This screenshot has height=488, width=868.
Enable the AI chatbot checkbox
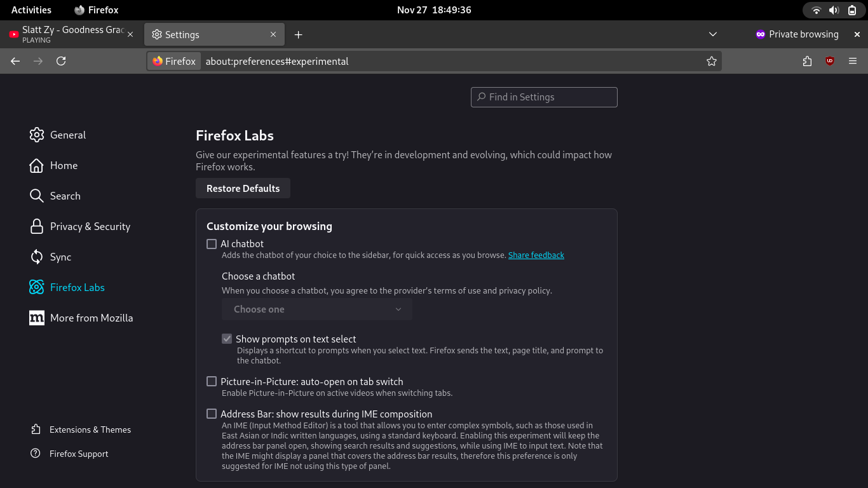point(212,244)
